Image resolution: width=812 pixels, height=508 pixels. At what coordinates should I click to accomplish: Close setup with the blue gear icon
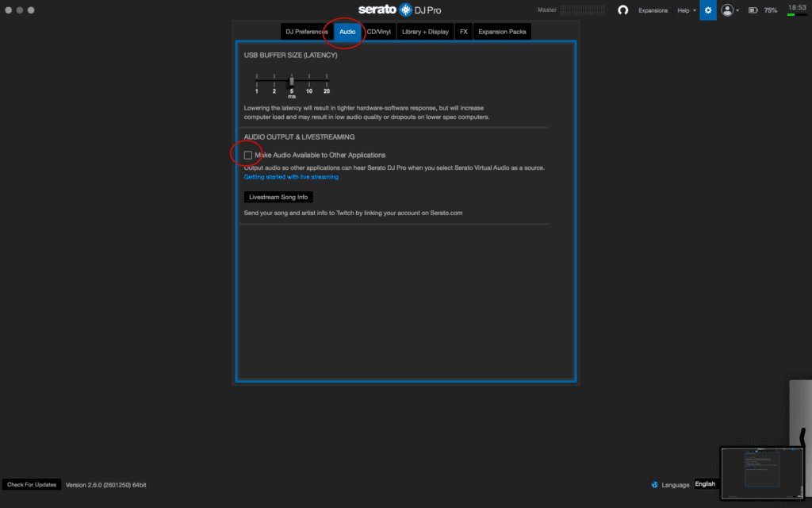(708, 10)
